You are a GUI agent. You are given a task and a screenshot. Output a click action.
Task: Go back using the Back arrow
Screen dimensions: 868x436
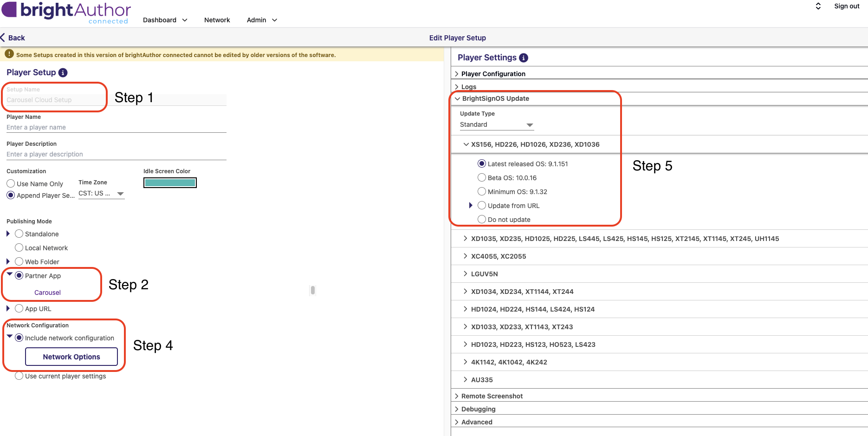13,38
